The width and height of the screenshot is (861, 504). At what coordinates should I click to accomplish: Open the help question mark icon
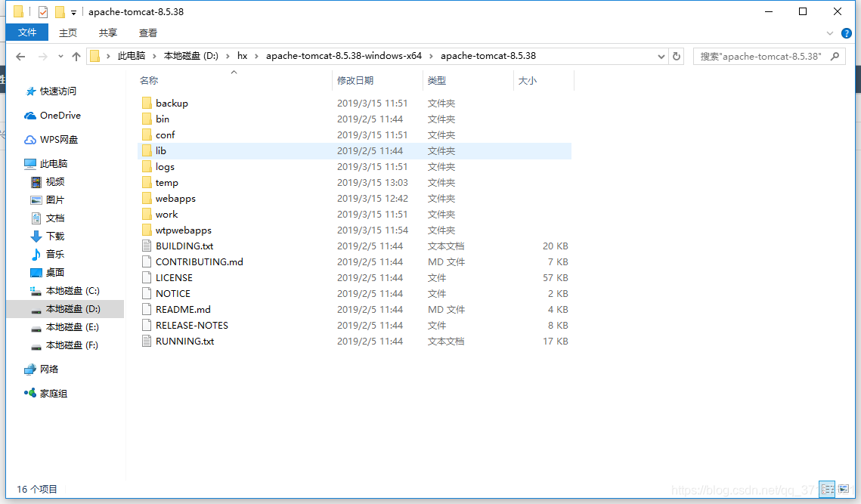[x=846, y=33]
